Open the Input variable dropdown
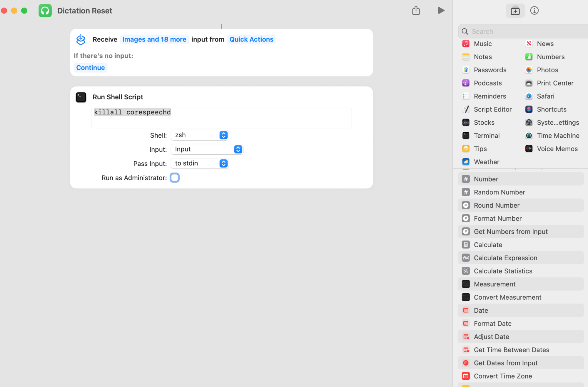The height and width of the screenshot is (387, 588). 207,149
